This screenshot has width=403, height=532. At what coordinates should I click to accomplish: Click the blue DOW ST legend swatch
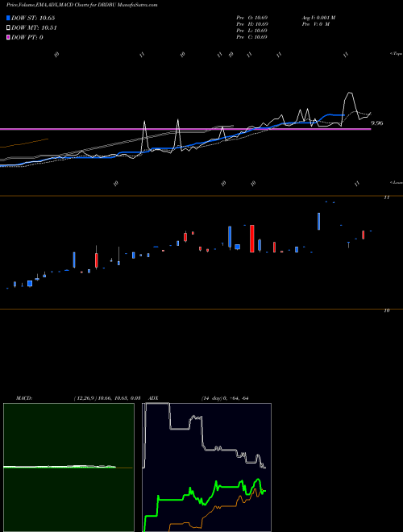coord(8,18)
